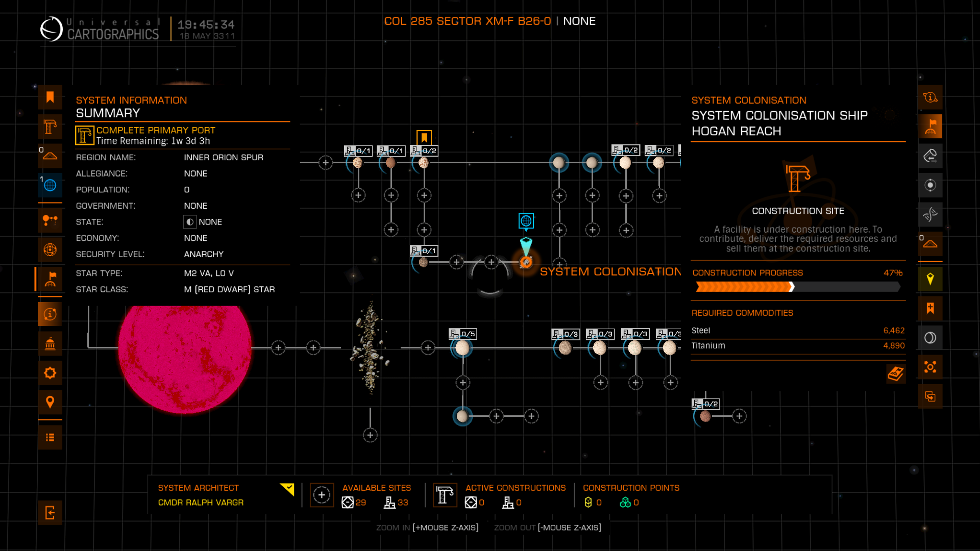Open the list view icon in left sidebar

pos(50,437)
